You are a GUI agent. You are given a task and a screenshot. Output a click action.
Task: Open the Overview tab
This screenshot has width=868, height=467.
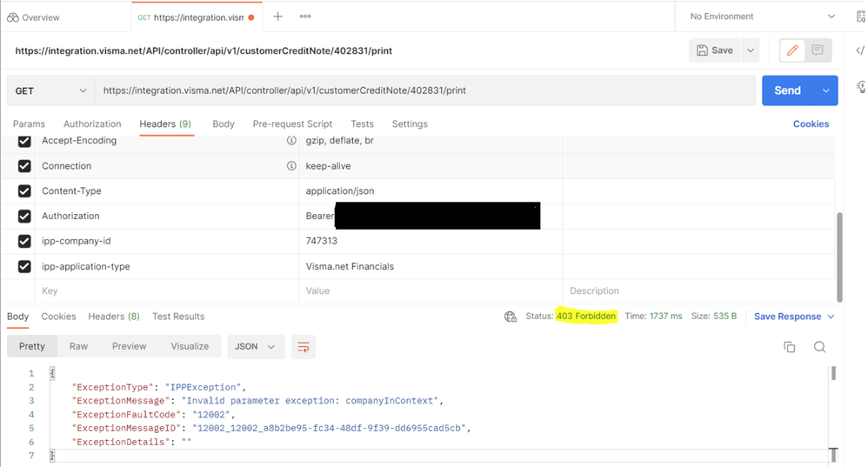pyautogui.click(x=33, y=17)
